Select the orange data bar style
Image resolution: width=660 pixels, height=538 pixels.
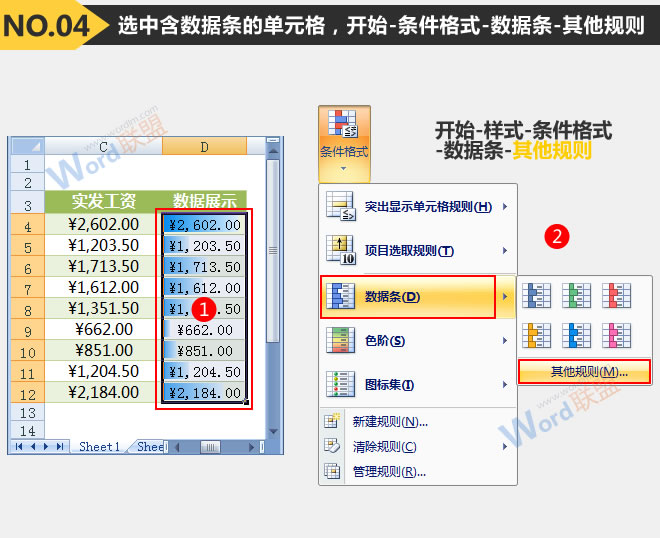[x=536, y=336]
